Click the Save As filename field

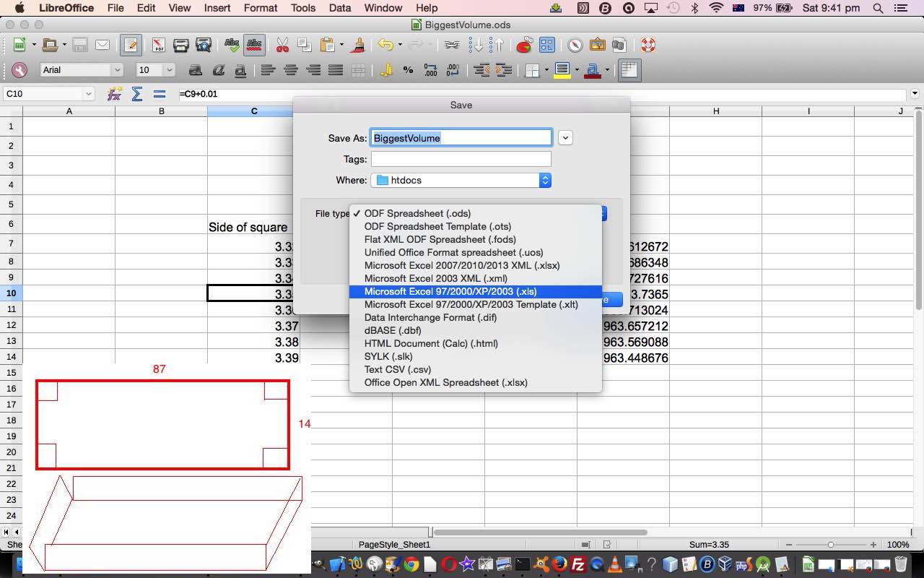pos(461,138)
